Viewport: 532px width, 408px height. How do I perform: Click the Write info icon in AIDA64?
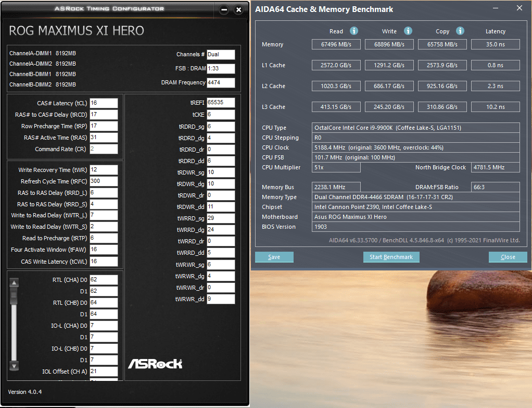click(408, 31)
